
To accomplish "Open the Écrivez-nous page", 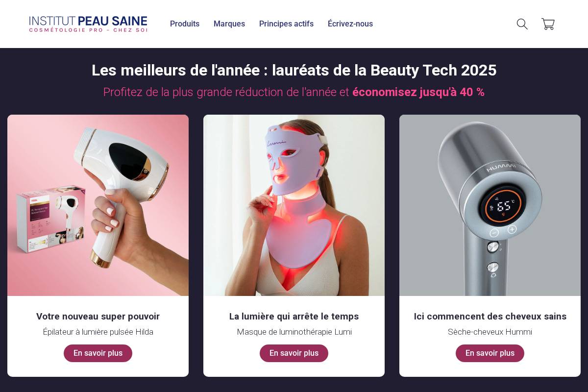I will click(350, 24).
